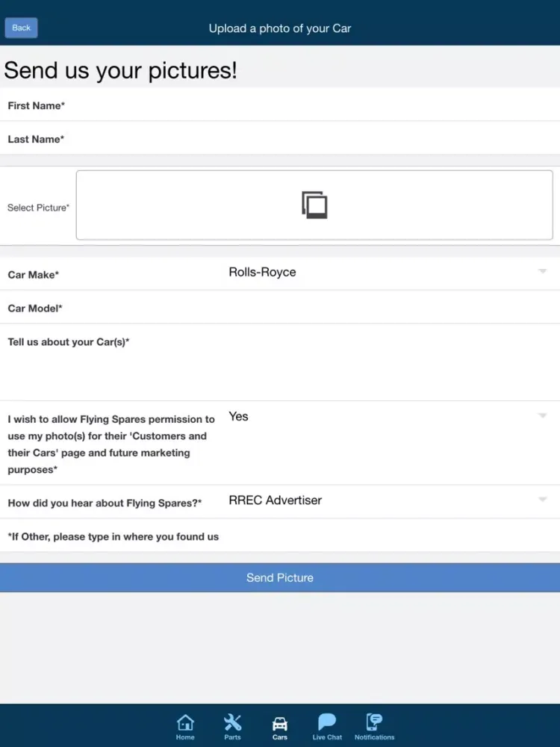Screen dimensions: 560x747
Task: Select the Rolls-Royce car make value
Action: coord(262,272)
